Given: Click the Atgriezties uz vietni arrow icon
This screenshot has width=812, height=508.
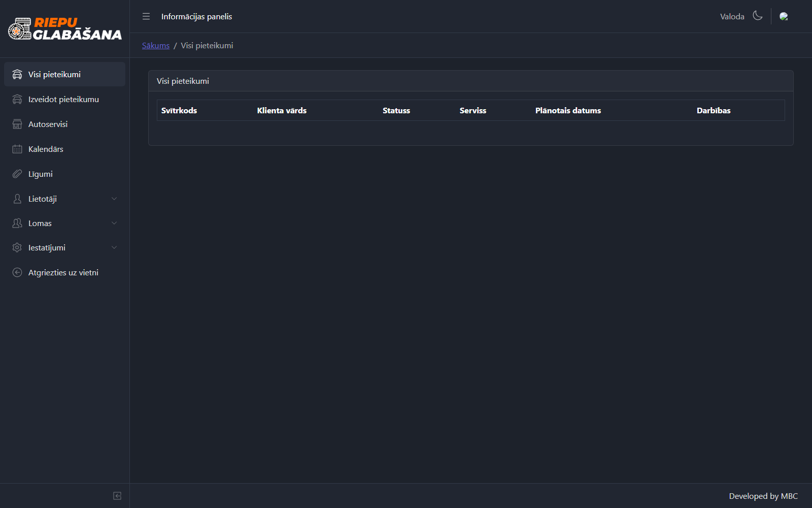Looking at the screenshot, I should (17, 272).
